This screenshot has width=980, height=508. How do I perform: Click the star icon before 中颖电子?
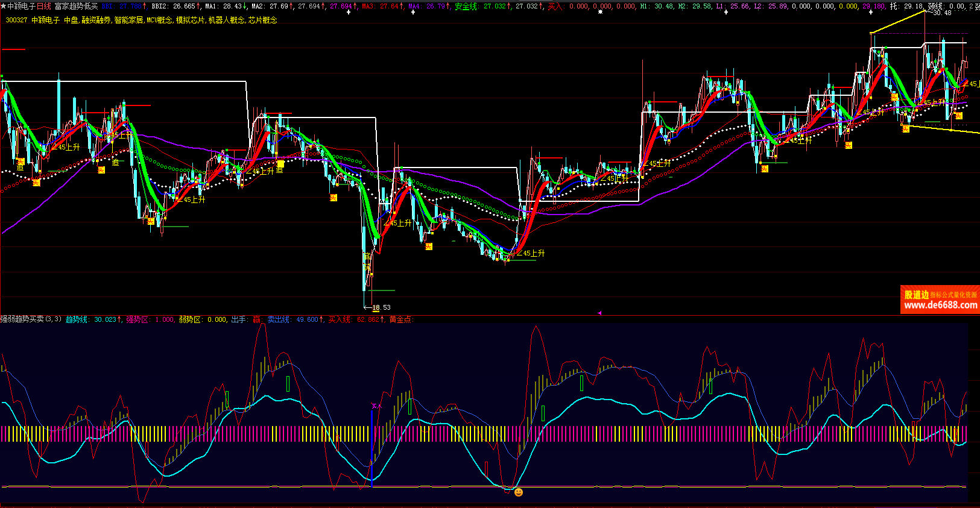(4, 6)
